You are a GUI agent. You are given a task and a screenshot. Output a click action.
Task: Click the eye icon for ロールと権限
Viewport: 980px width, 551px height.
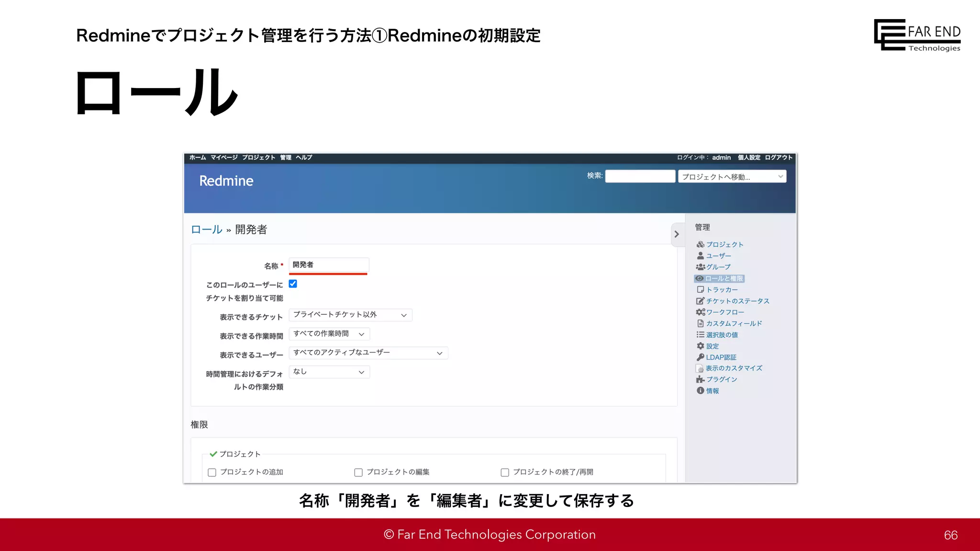(699, 278)
